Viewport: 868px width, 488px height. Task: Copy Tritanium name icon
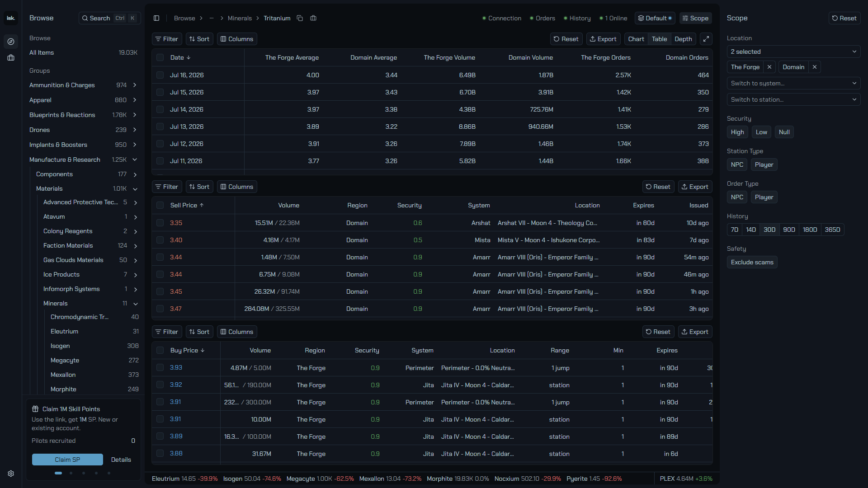pyautogui.click(x=300, y=18)
